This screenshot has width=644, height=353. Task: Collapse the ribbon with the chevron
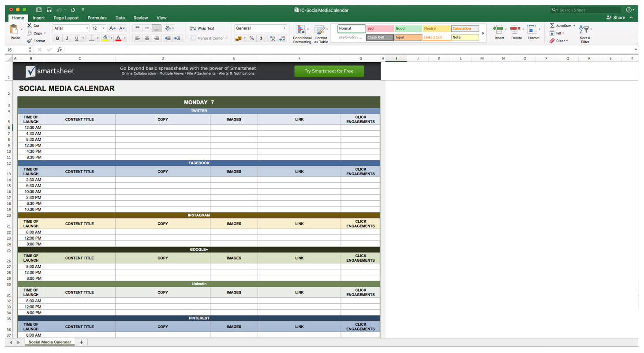click(631, 18)
